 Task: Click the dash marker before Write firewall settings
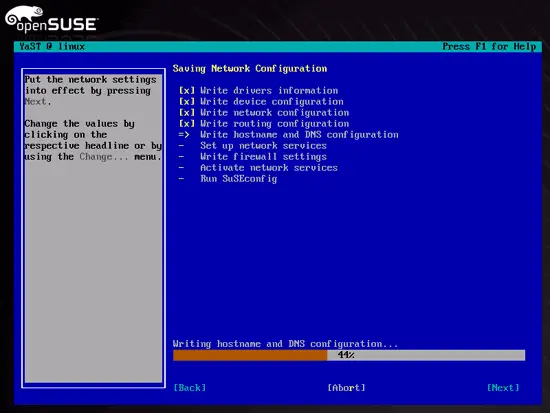coord(181,156)
